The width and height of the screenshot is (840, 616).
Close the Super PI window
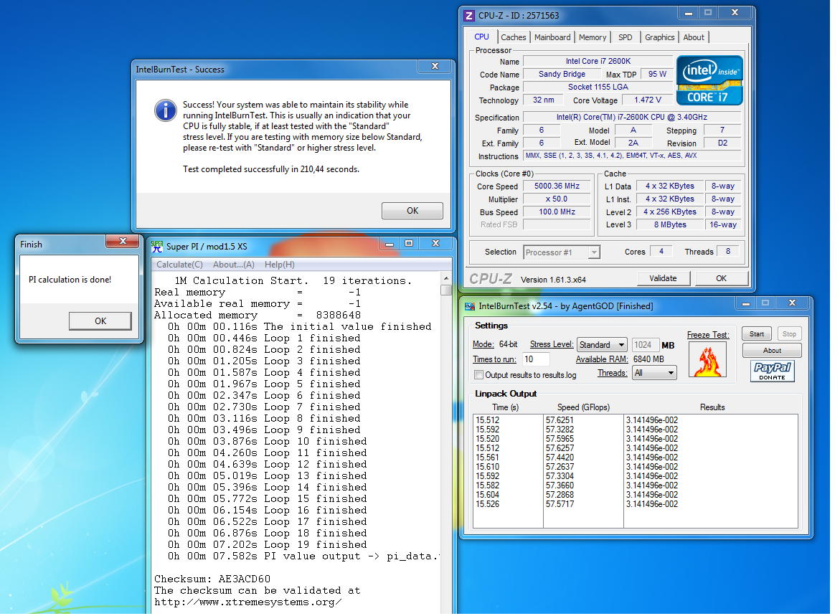pyautogui.click(x=435, y=244)
